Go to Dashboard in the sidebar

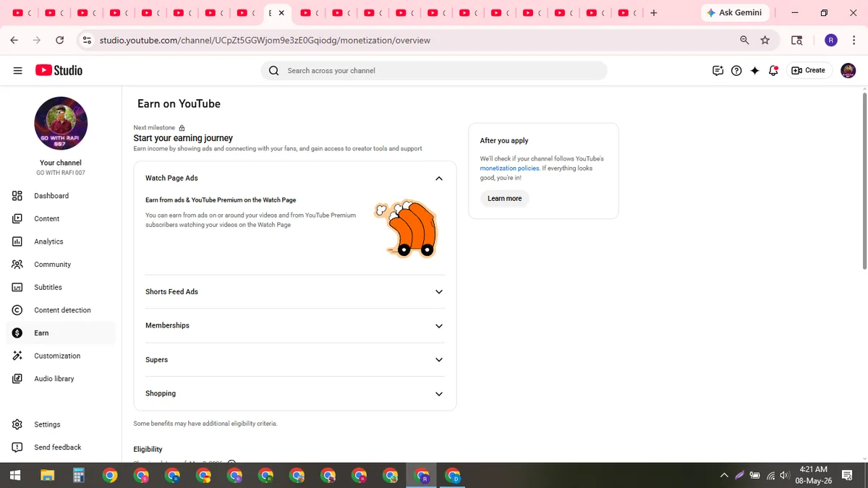click(x=61, y=196)
